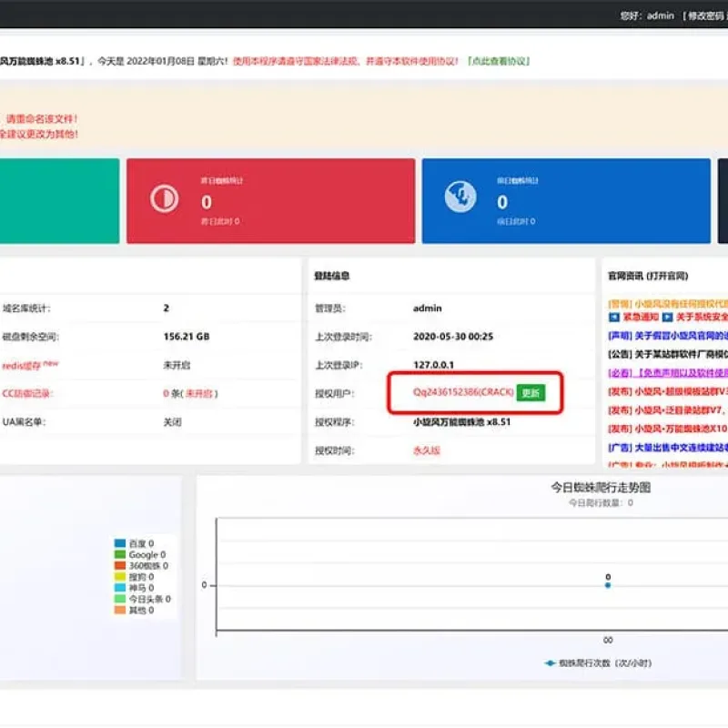The width and height of the screenshot is (728, 728).
Task: Open the [声明] blue announcement link
Action: 668,336
